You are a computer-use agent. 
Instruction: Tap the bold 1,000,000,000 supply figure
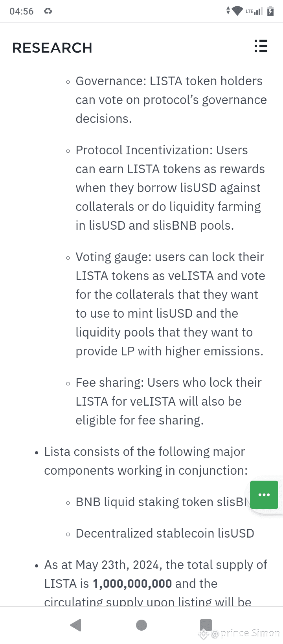132,584
